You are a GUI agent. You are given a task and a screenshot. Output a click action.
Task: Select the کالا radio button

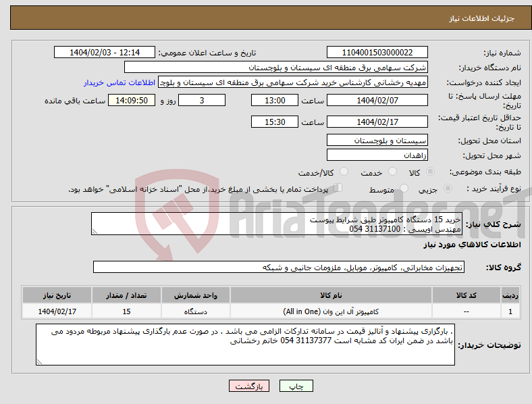(430, 172)
